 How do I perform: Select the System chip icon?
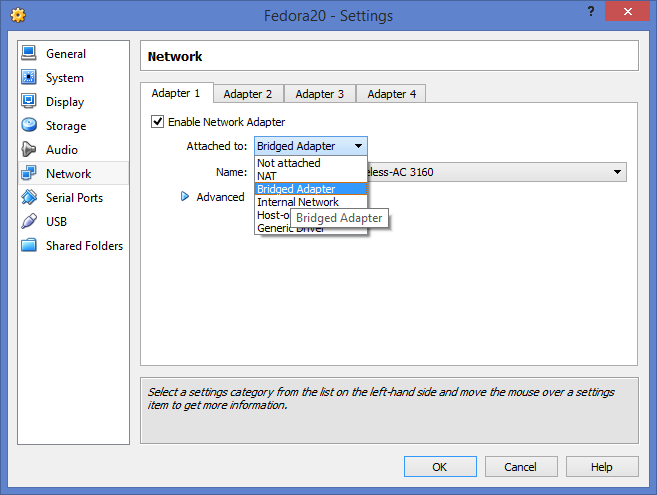[x=29, y=77]
